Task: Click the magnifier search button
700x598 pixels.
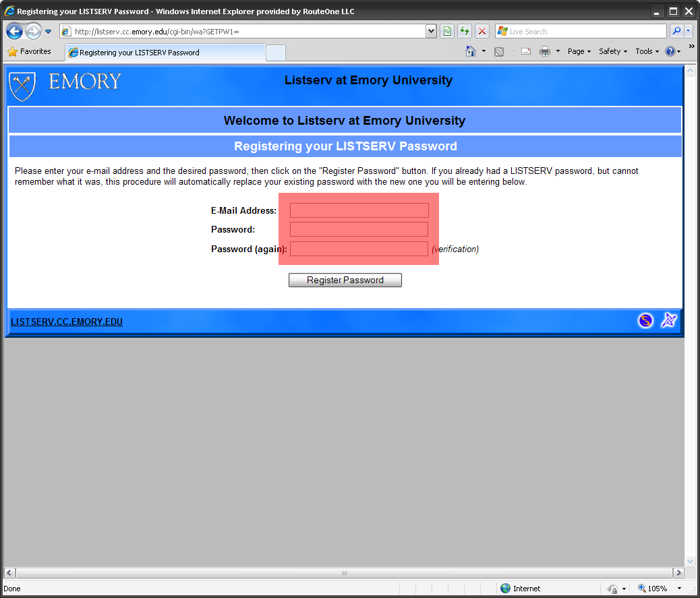Action: pyautogui.click(x=677, y=31)
